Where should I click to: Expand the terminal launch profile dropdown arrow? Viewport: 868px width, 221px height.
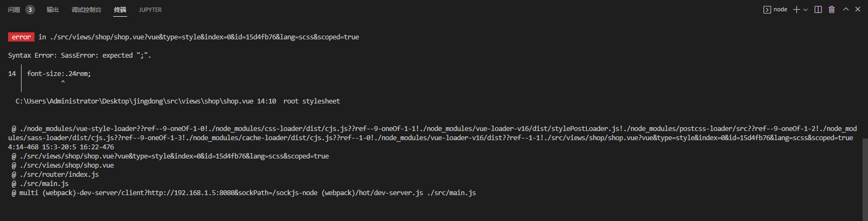click(805, 10)
